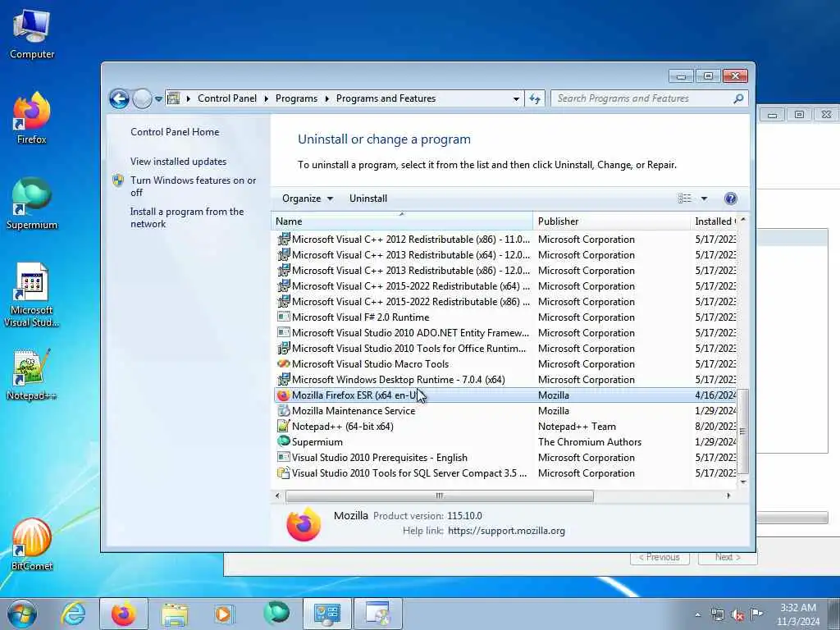Open Windows Explorer from taskbar

pos(175,614)
